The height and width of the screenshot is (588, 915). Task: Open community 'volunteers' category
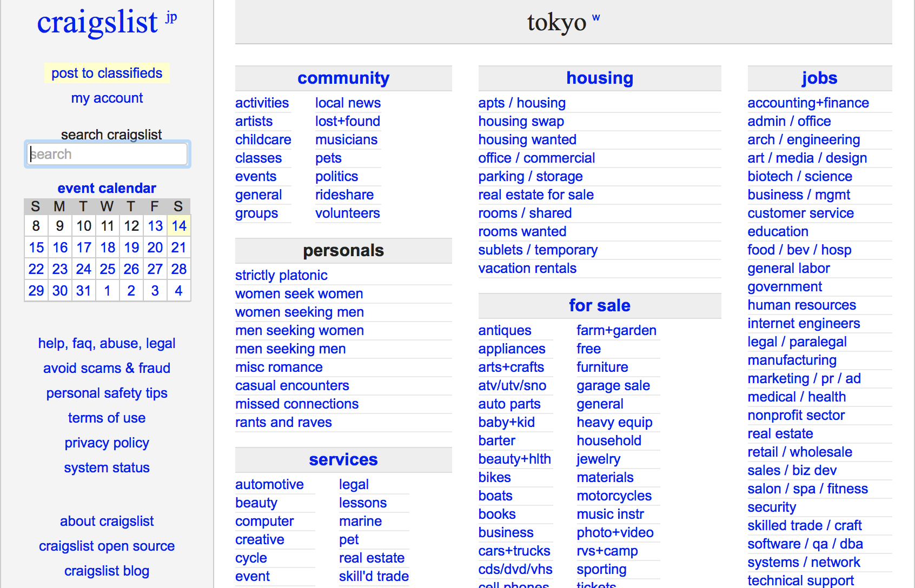[348, 213]
